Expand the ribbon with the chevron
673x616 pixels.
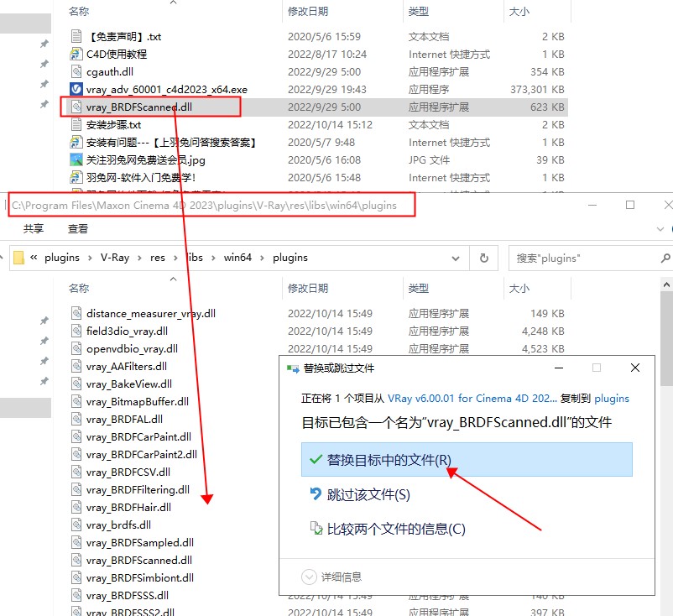coord(660,229)
